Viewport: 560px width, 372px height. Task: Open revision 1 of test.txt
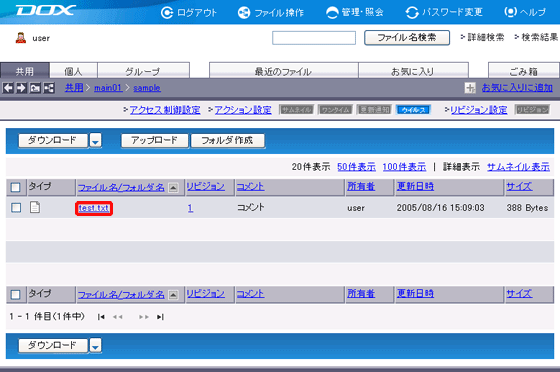190,208
